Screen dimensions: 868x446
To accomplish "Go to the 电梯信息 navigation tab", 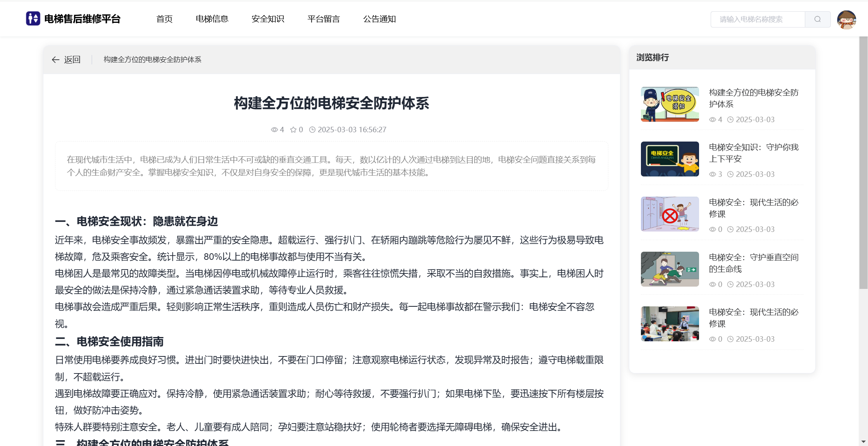I will click(212, 19).
